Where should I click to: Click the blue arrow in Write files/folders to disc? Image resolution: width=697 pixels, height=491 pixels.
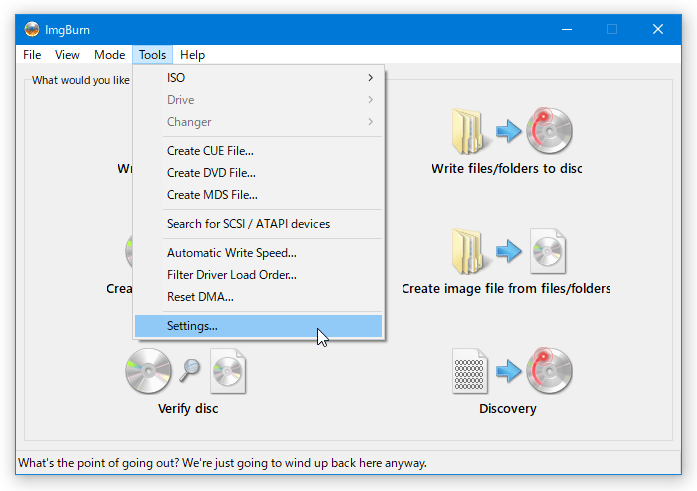509,131
